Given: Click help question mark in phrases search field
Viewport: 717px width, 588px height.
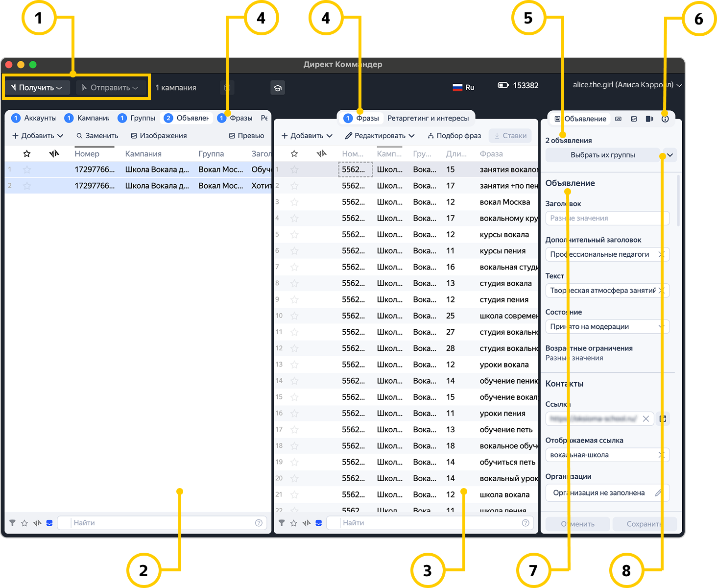Looking at the screenshot, I should [x=526, y=523].
